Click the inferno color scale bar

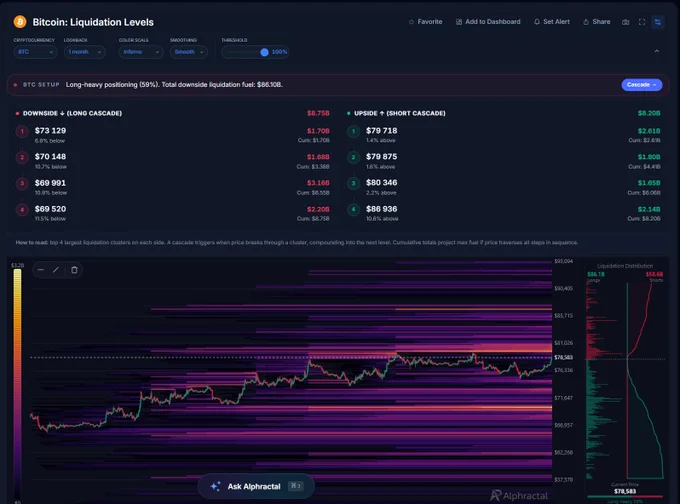tap(17, 382)
